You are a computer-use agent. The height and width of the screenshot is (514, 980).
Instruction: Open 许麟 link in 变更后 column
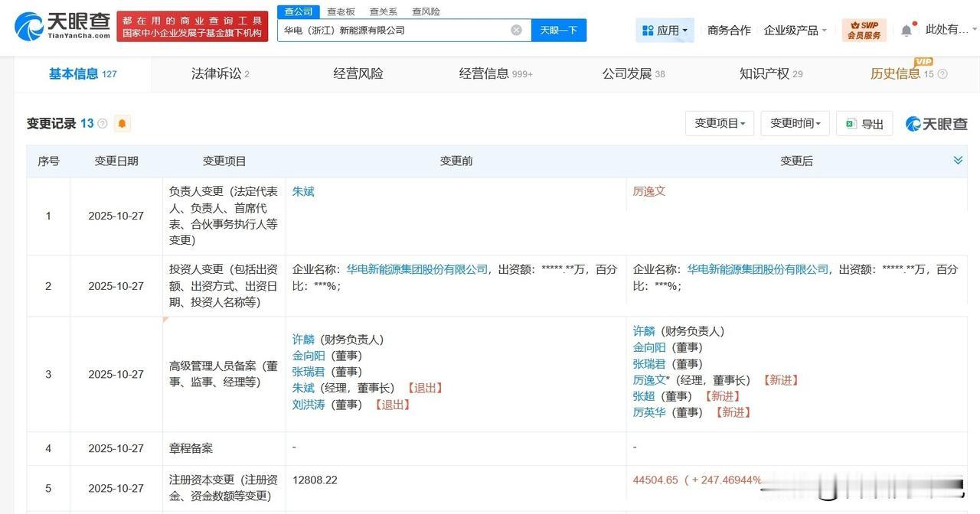click(644, 331)
